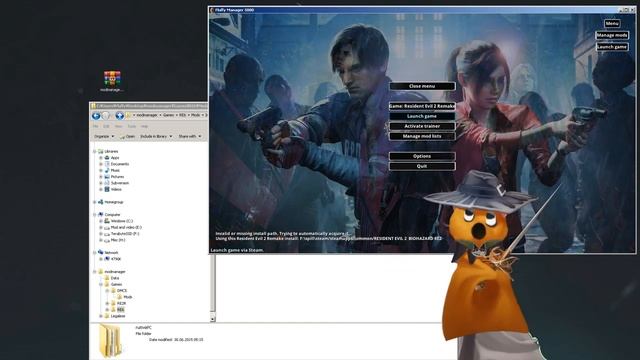Open the View menu in Explorer

coord(118,126)
